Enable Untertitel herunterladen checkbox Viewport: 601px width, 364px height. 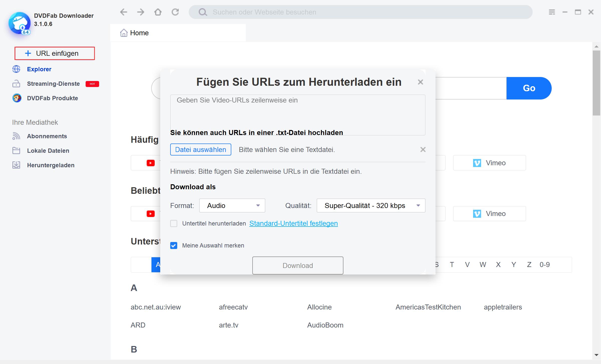[x=174, y=223]
